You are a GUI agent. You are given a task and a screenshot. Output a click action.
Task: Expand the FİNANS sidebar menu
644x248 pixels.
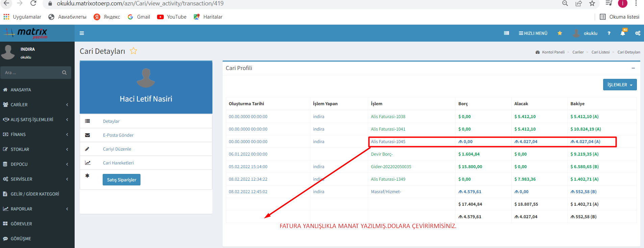click(x=35, y=135)
